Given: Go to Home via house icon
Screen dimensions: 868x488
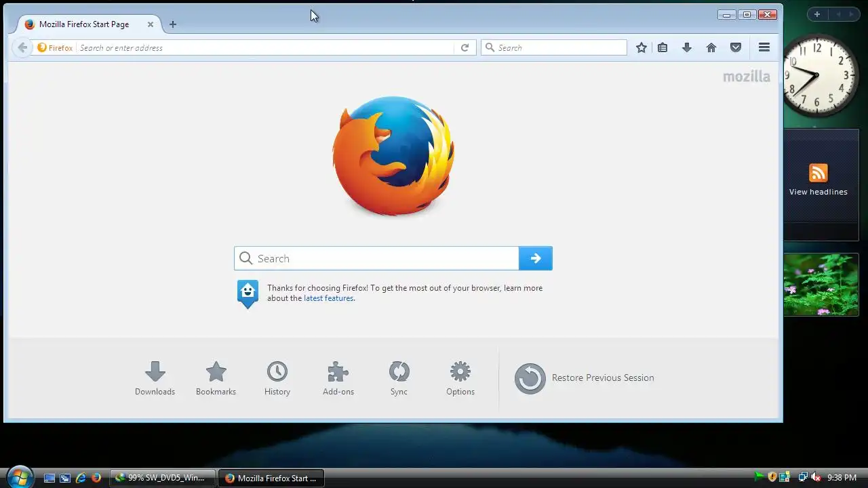Looking at the screenshot, I should pyautogui.click(x=711, y=47).
